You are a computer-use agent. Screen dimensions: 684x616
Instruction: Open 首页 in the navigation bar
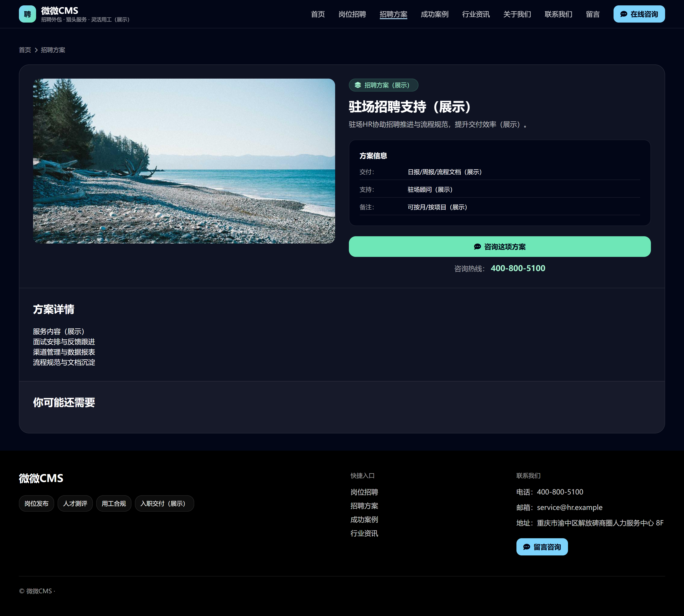coord(318,14)
